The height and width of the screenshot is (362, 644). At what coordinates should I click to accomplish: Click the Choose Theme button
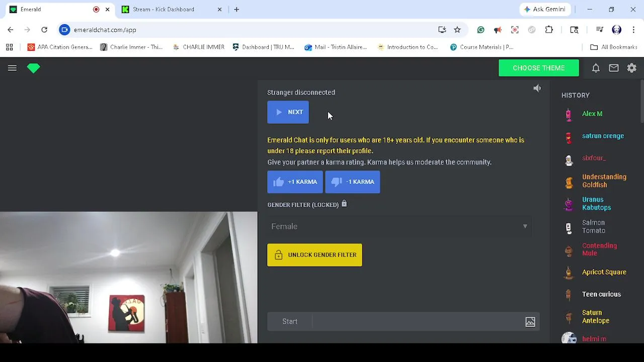tap(539, 68)
